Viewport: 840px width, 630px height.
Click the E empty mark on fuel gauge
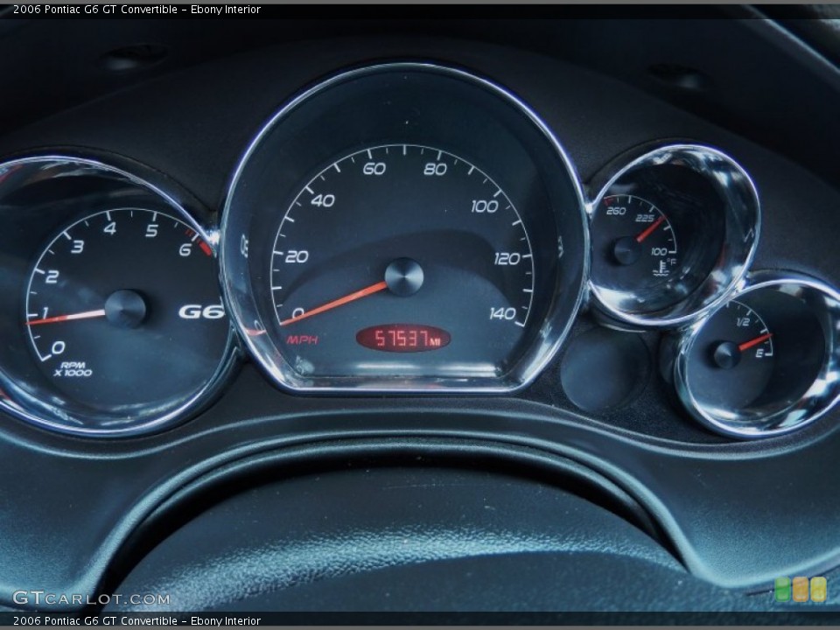click(759, 353)
